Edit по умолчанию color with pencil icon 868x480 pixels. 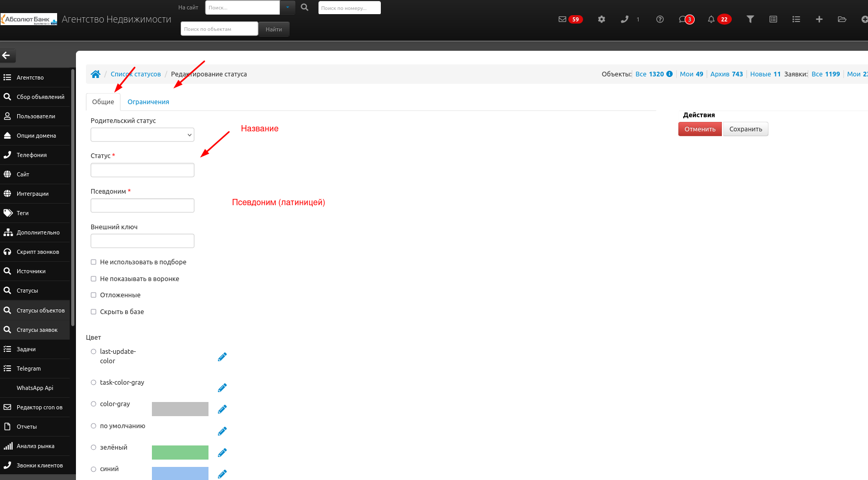222,431
